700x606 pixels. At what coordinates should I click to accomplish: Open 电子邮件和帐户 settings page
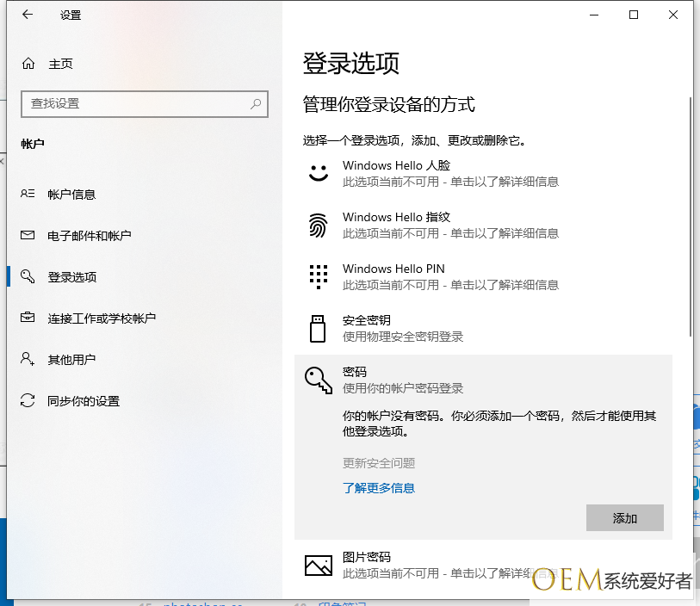[x=89, y=236]
